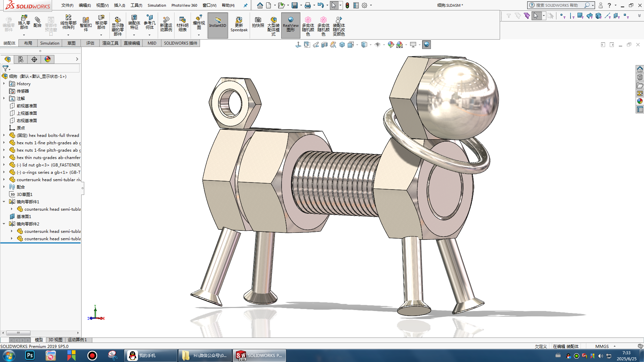Toggle RealView Graphics (RealView 图形)
The image size is (644, 362).
[x=291, y=25]
